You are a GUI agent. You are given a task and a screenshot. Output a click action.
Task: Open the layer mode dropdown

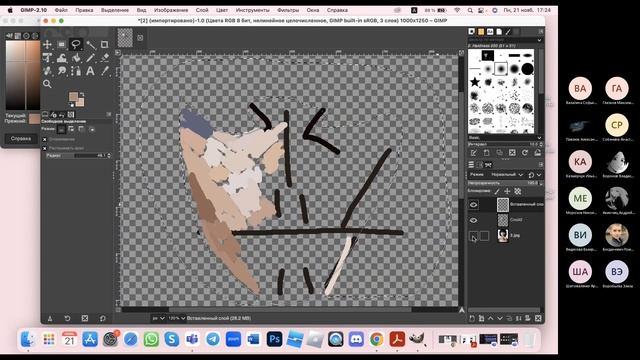click(506, 175)
